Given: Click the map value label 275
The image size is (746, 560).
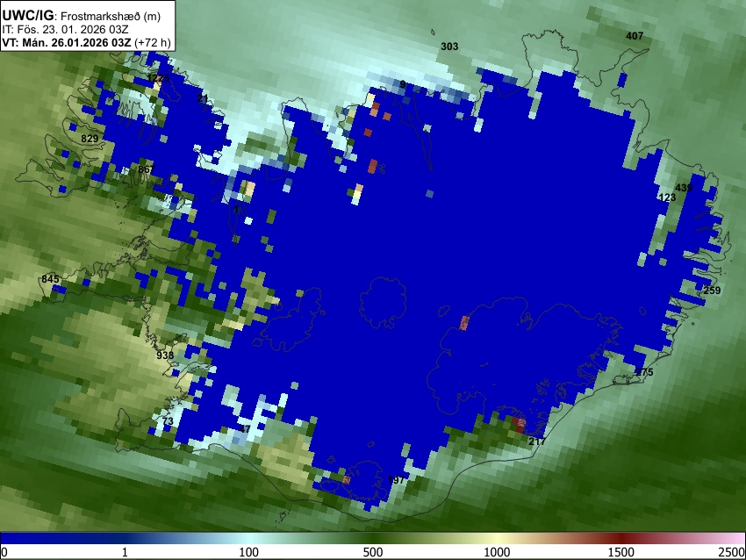Looking at the screenshot, I should [645, 372].
